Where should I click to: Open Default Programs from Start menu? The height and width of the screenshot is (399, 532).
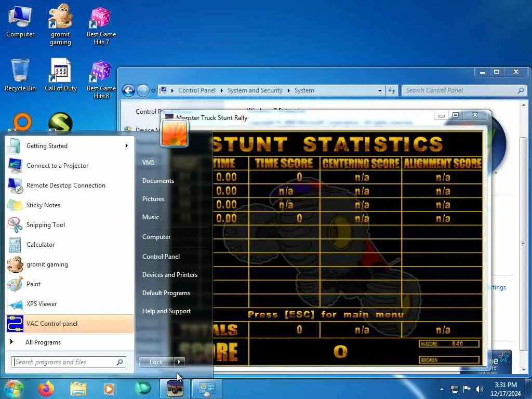tap(166, 293)
